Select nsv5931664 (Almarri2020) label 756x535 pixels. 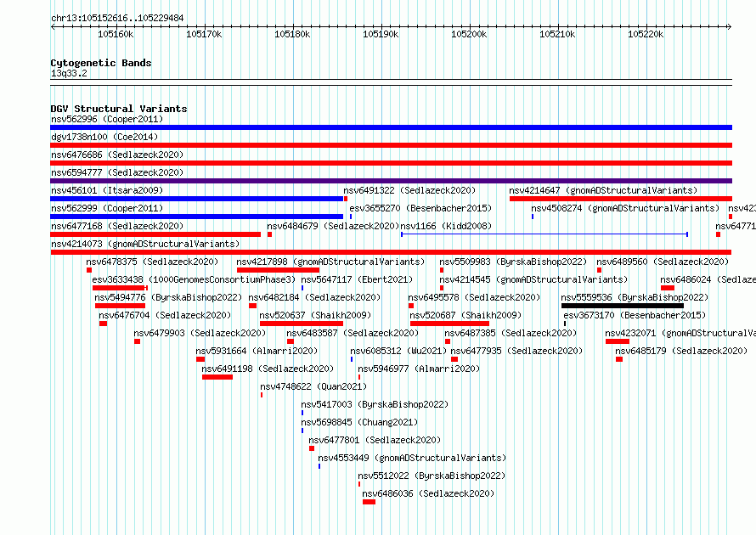pos(257,351)
